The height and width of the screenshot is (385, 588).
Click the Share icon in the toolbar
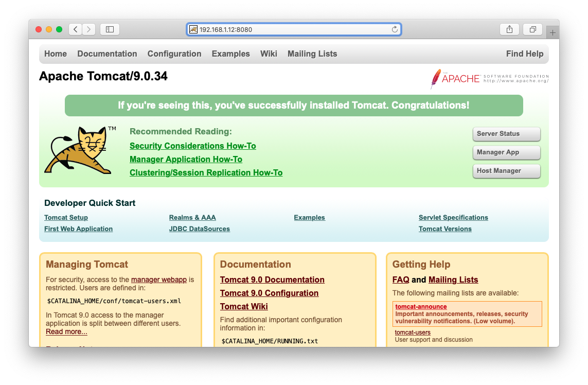click(509, 29)
